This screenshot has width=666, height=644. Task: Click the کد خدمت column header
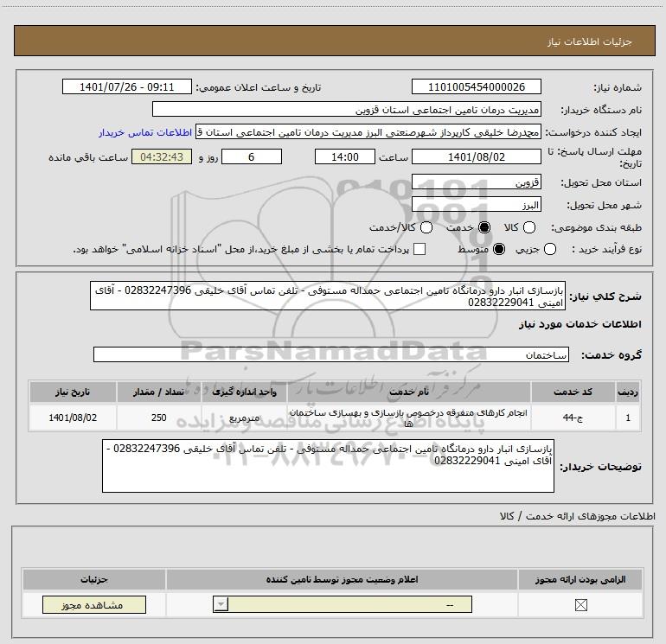(x=573, y=392)
